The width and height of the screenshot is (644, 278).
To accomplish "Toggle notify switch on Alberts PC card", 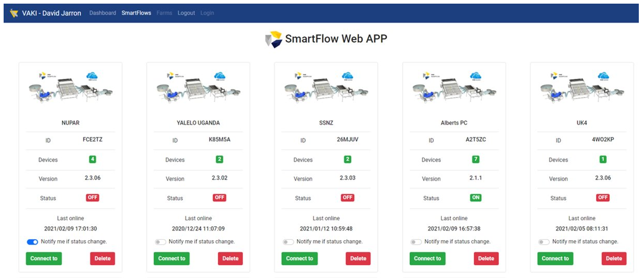I will (x=416, y=242).
